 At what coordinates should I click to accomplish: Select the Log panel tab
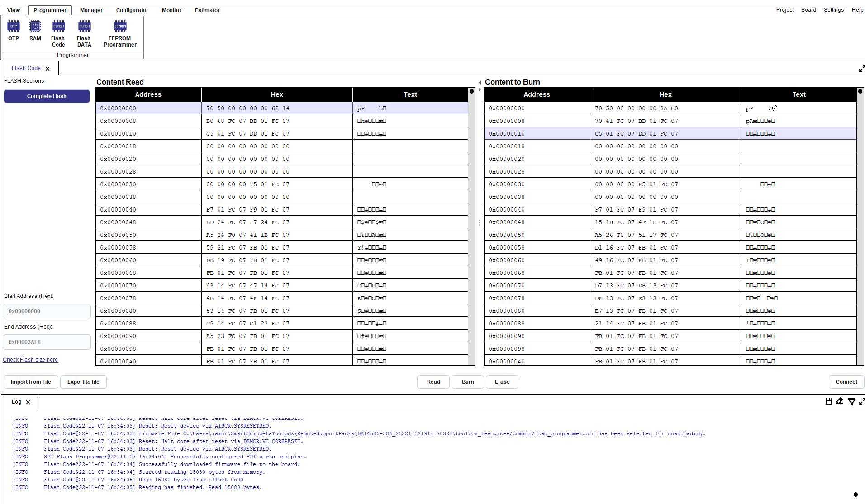pos(16,402)
